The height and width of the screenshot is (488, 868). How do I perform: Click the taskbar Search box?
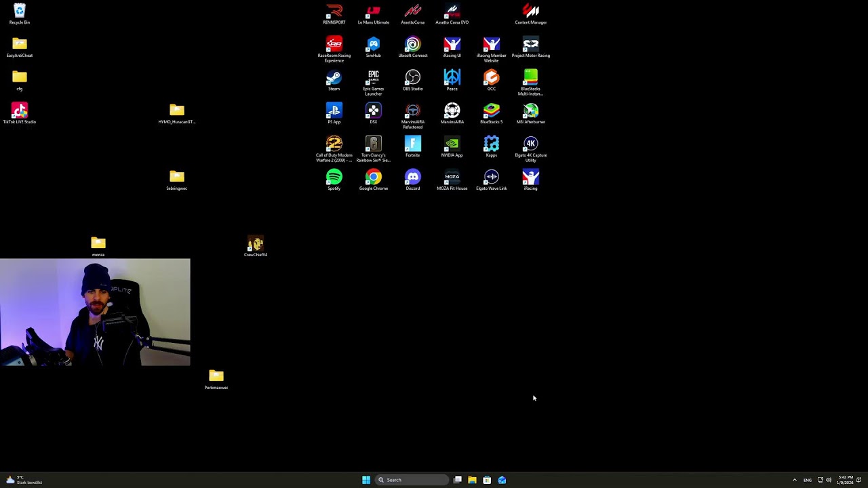pos(412,480)
